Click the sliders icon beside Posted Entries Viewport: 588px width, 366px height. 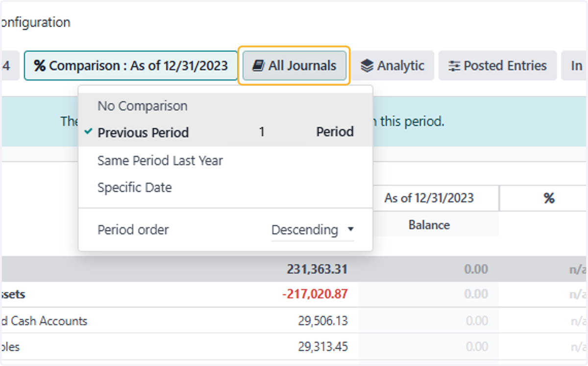[x=455, y=66]
